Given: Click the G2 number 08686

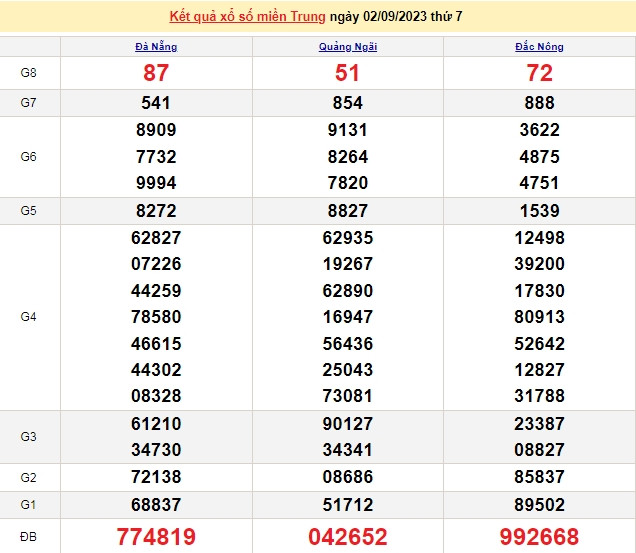Looking at the screenshot, I should (348, 477).
